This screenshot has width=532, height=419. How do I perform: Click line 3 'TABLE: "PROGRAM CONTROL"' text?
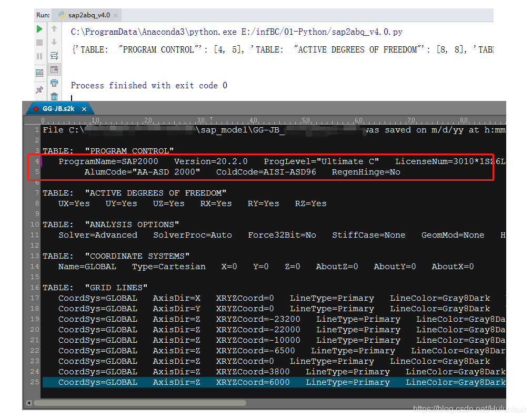(x=108, y=151)
